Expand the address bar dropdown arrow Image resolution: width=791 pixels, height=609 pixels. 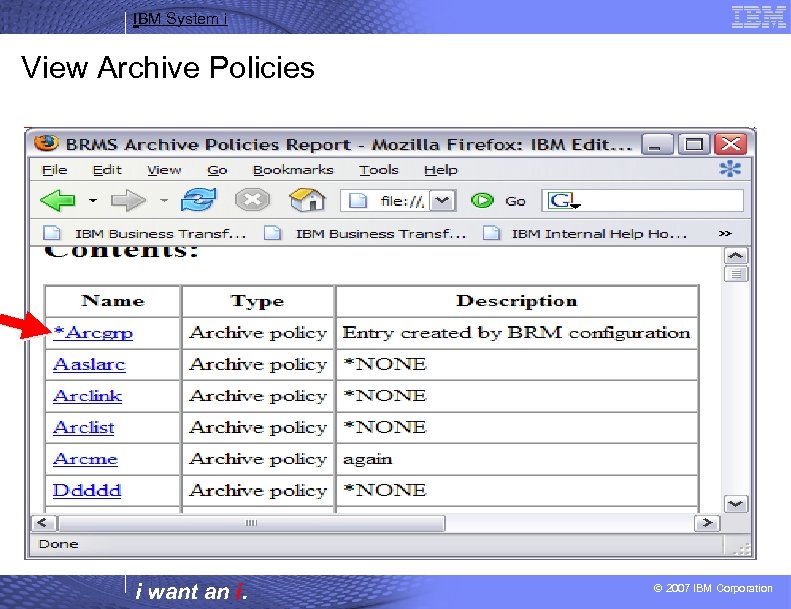[x=443, y=201]
